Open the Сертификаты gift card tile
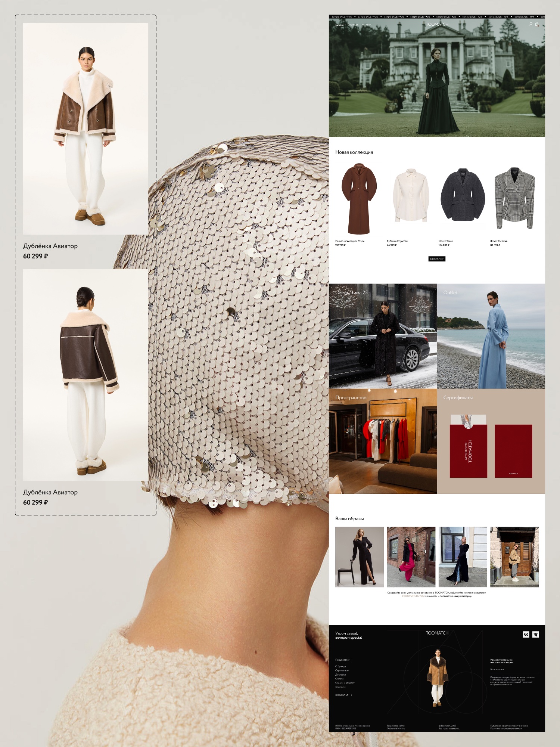 click(491, 441)
